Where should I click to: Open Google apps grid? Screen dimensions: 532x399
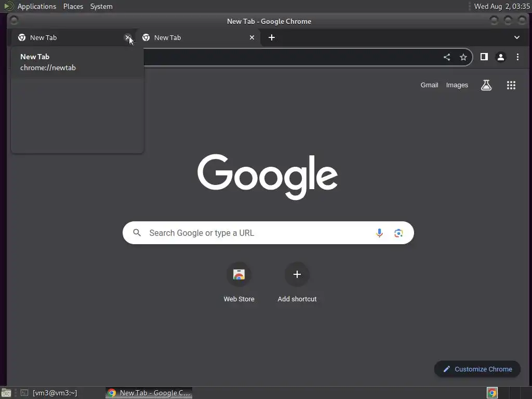click(x=511, y=85)
